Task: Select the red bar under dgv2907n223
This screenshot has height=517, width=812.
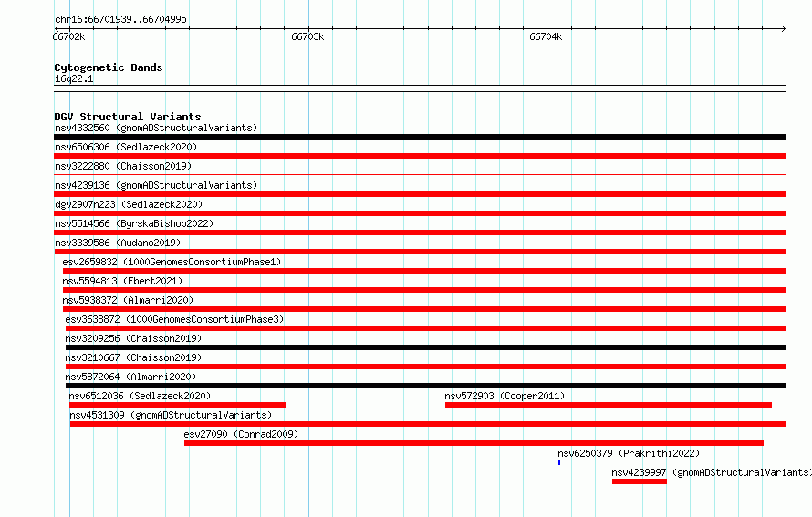Action: 420,213
